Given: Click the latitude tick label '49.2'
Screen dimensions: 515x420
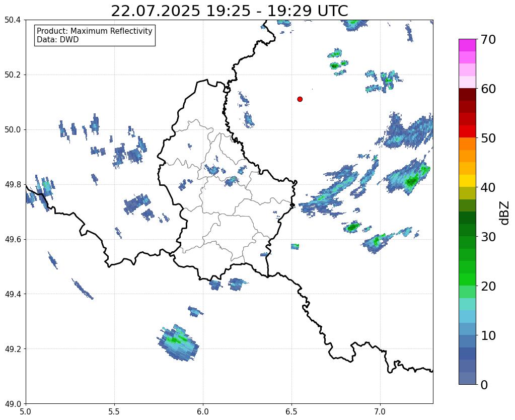Looking at the screenshot, I should click(13, 348).
